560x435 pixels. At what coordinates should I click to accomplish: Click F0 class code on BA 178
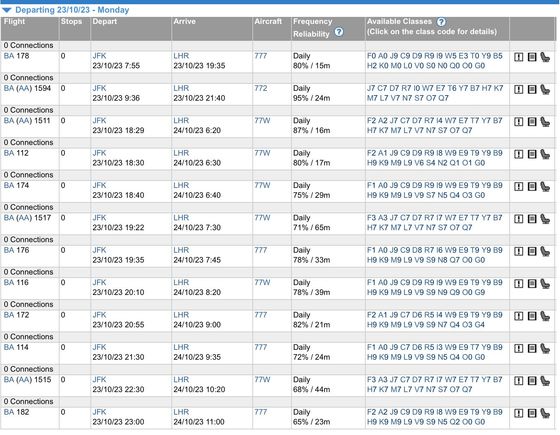(x=371, y=56)
